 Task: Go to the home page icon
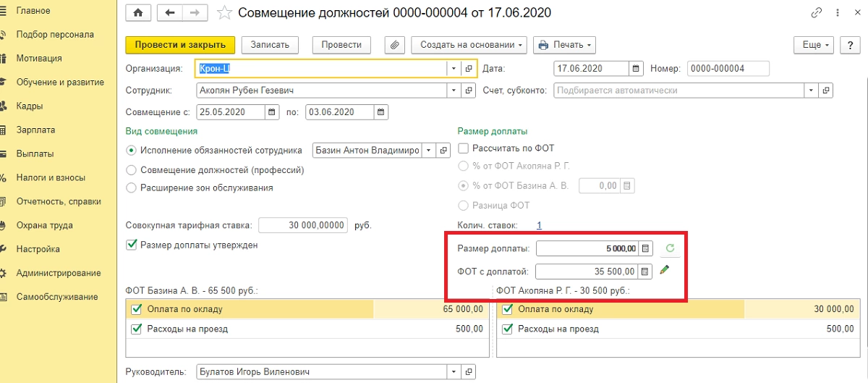[x=138, y=13]
